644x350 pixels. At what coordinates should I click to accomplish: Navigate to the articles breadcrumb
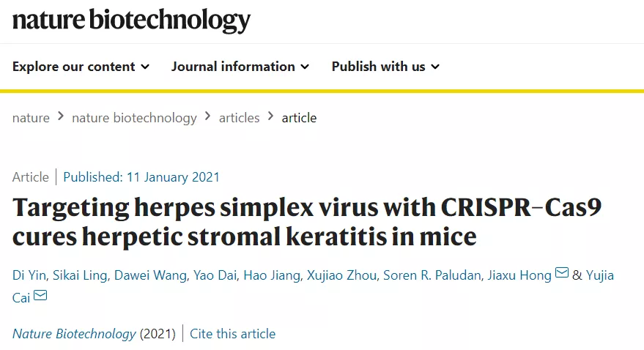(x=239, y=118)
